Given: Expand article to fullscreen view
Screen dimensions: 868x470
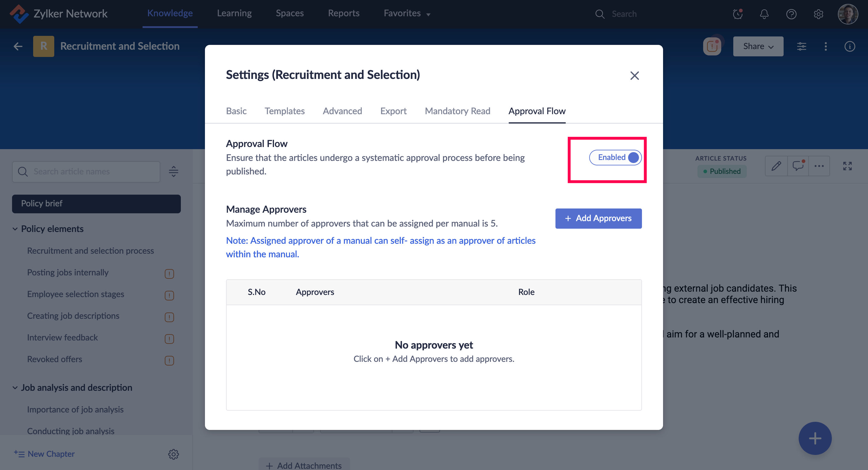Looking at the screenshot, I should point(847,166).
